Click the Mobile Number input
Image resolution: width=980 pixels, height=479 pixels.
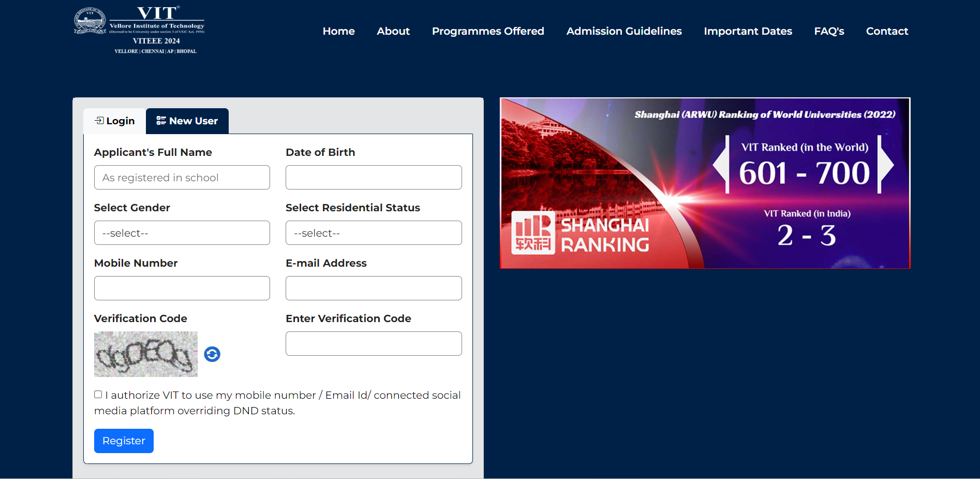tap(182, 288)
